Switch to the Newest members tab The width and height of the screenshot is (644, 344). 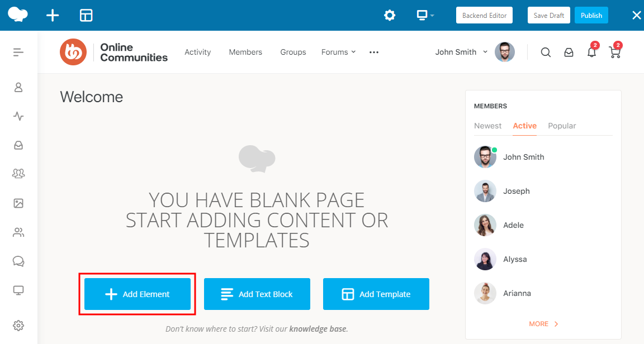487,126
